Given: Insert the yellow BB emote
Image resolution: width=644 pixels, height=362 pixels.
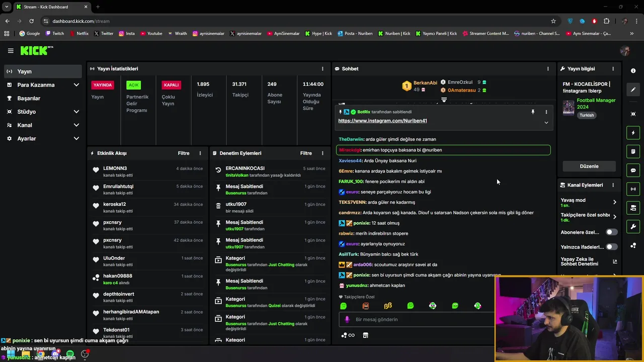Looking at the screenshot, I should pyautogui.click(x=388, y=306).
